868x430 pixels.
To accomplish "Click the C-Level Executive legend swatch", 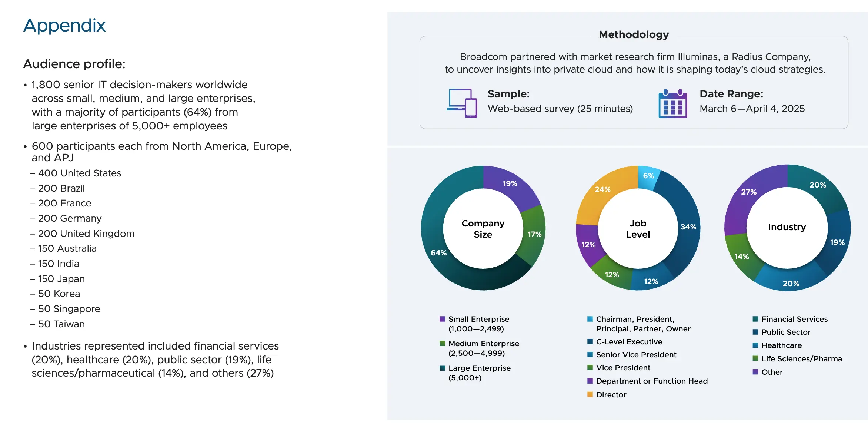I will (x=590, y=342).
